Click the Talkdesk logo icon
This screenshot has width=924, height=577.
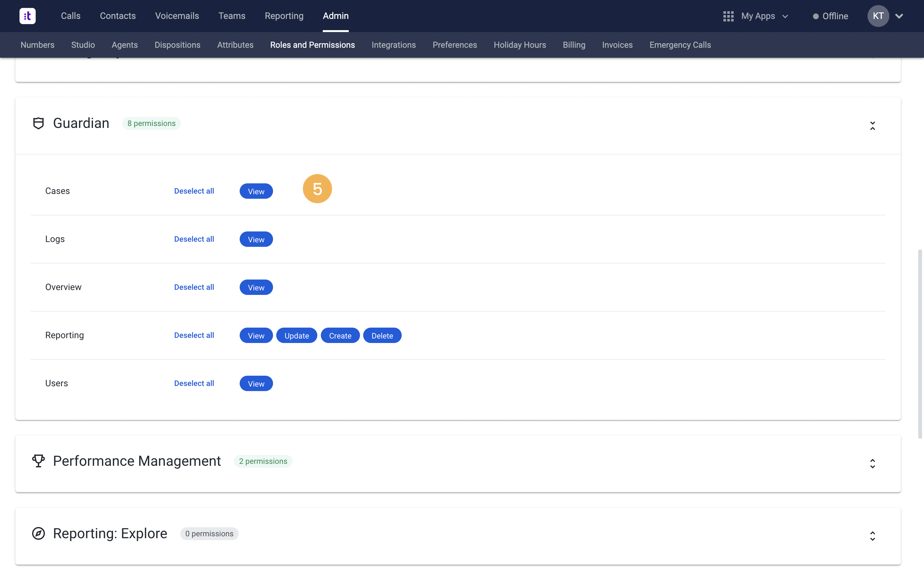pos(28,16)
